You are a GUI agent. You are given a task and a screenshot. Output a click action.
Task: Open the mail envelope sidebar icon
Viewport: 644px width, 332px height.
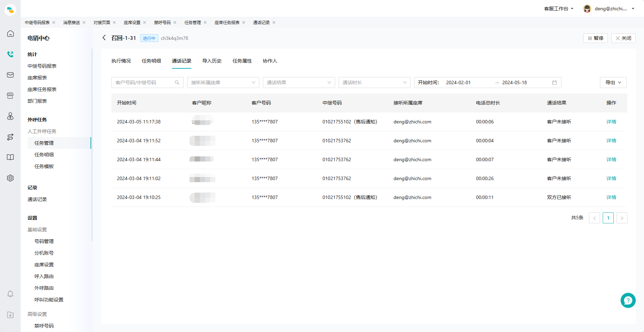(x=10, y=75)
